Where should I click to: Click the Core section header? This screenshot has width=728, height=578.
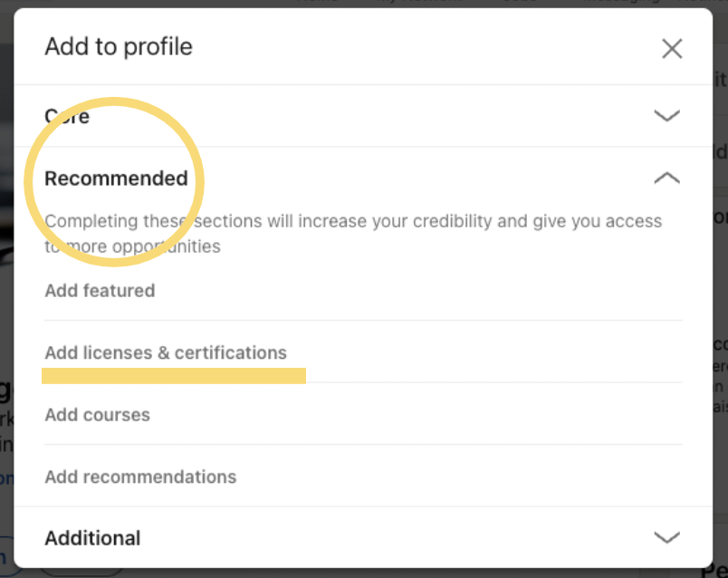pos(66,116)
